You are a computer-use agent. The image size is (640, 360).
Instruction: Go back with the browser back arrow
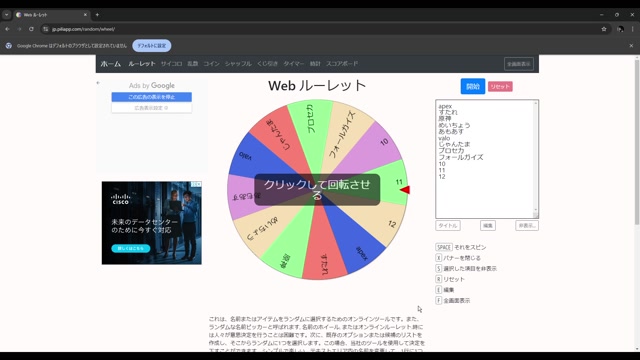coord(7,29)
